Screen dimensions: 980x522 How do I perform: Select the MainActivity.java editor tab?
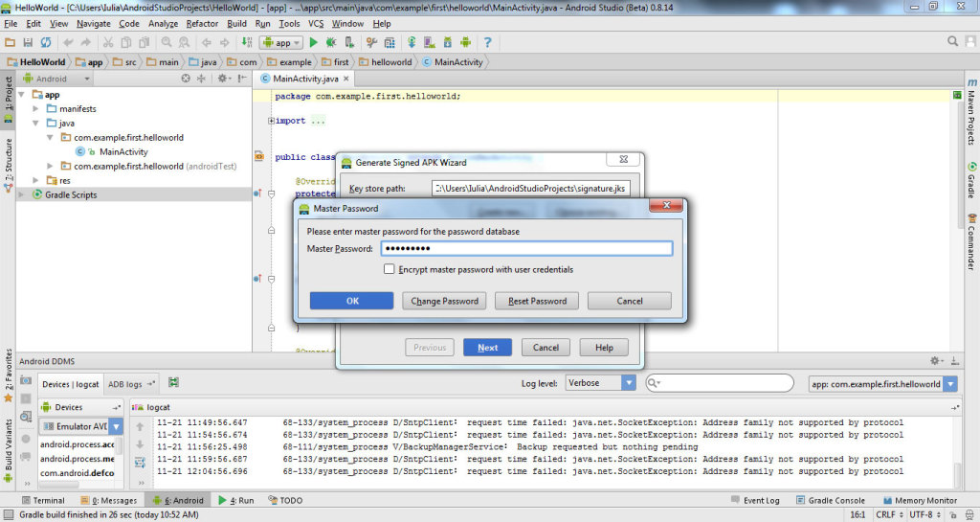(x=305, y=79)
